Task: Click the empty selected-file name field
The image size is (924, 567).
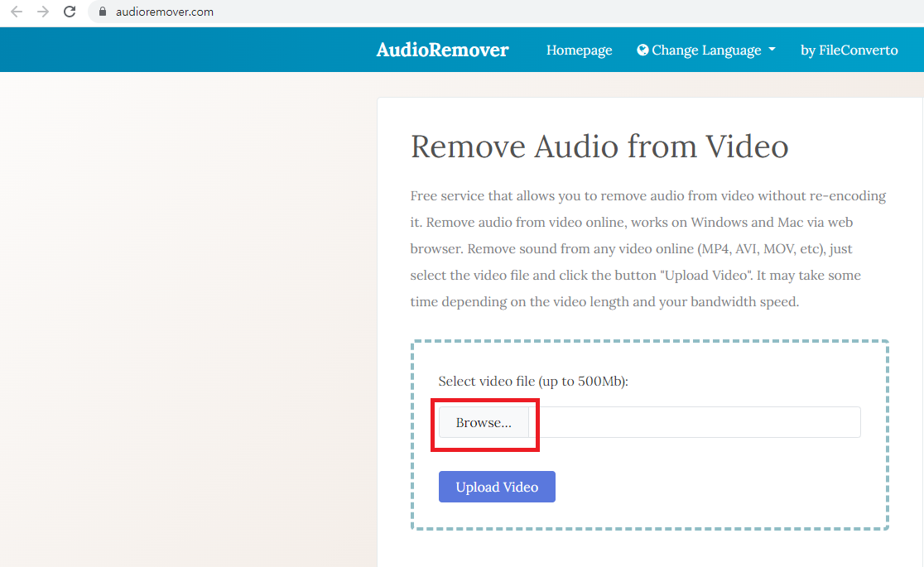Action: 695,423
